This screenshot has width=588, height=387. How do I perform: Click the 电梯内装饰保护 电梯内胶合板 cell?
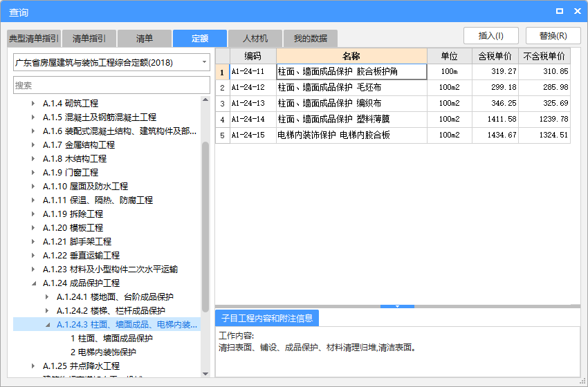point(351,135)
